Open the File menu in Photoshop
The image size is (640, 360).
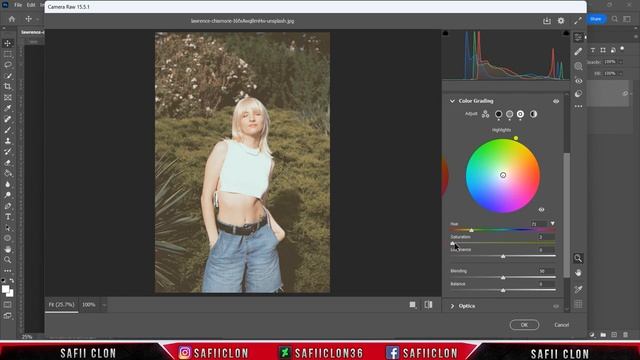coord(18,5)
